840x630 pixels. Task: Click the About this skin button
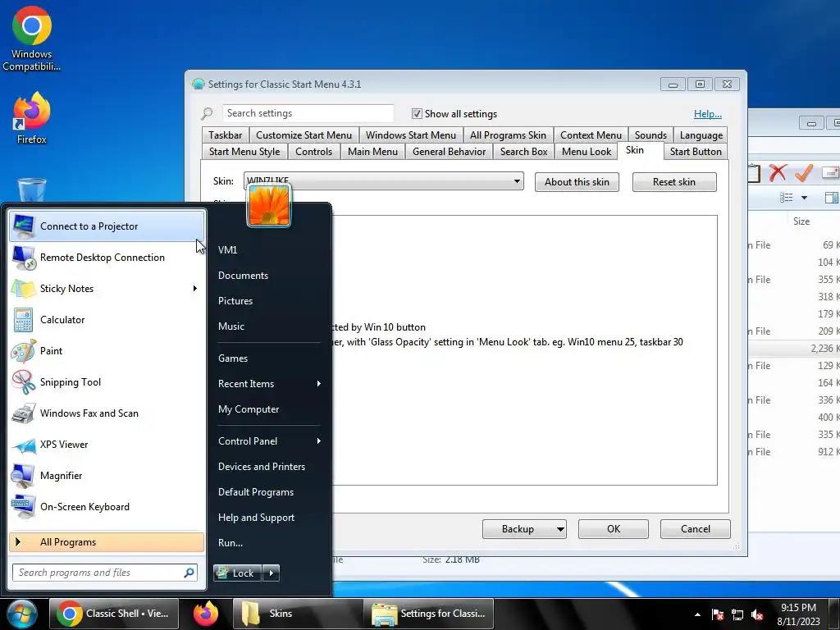click(x=577, y=182)
